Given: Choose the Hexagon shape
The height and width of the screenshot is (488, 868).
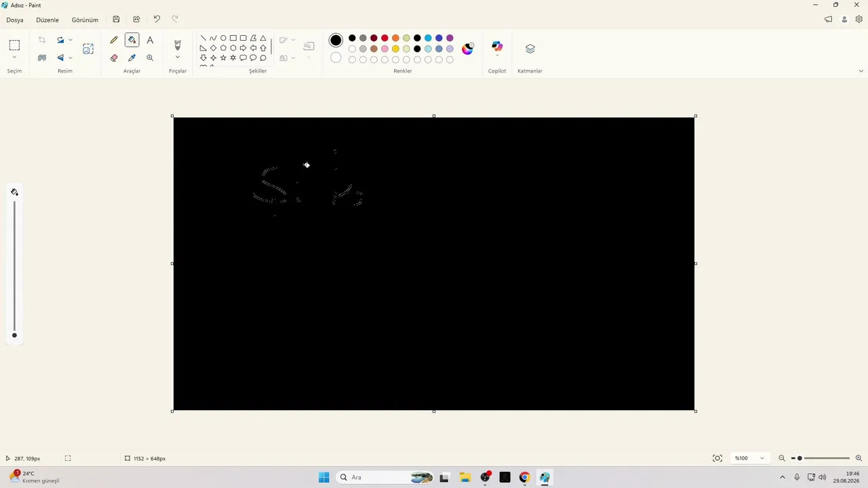Looking at the screenshot, I should point(233,48).
